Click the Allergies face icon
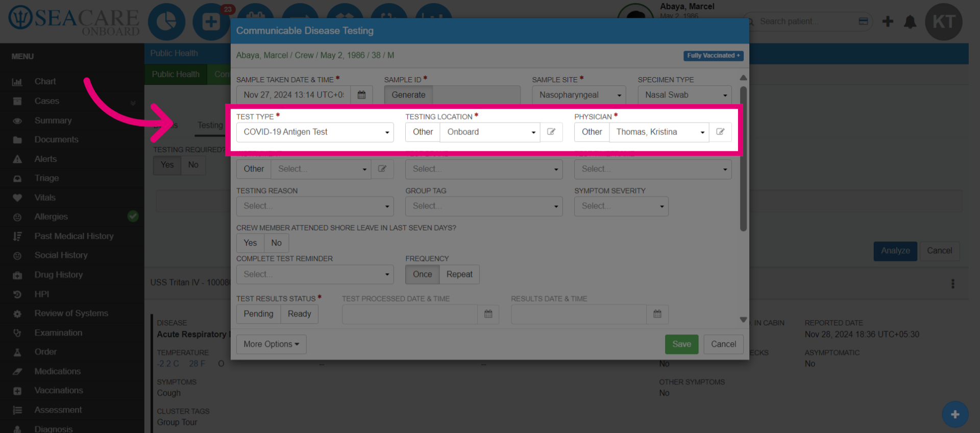 click(x=17, y=217)
